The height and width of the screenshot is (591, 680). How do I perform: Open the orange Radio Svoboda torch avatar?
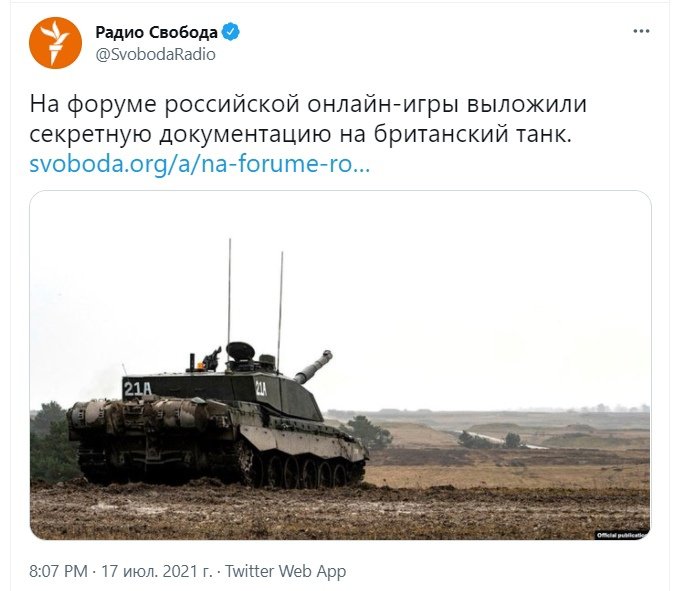pos(55,43)
